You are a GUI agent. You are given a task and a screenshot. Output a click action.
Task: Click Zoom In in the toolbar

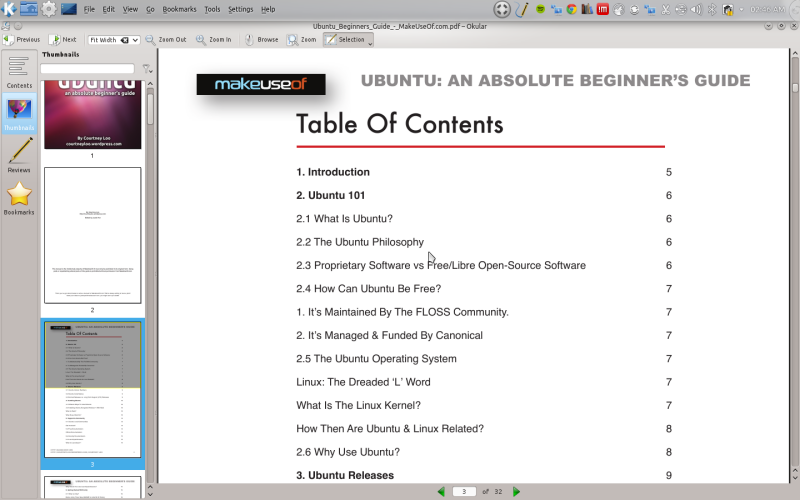click(x=214, y=39)
